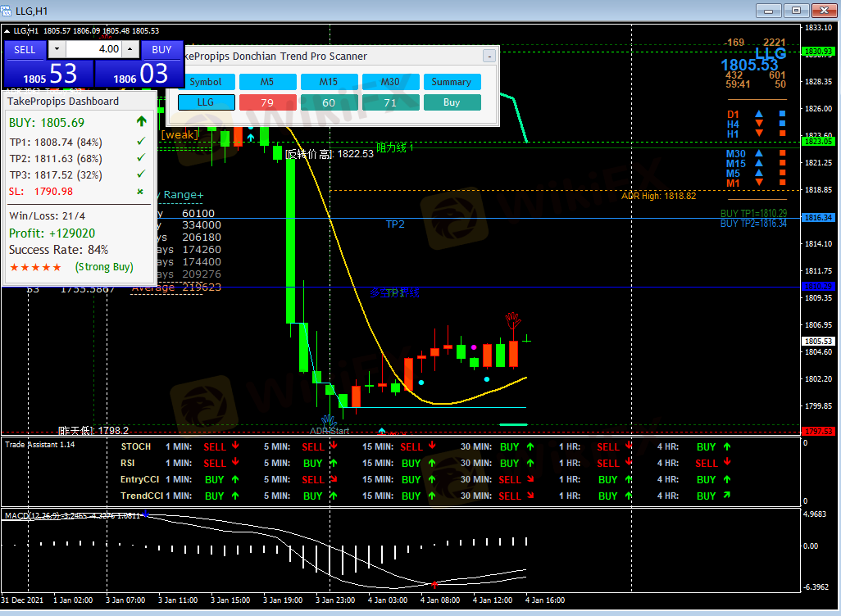
Task: Click the SL cross mark in dashboard
Action: pos(140,192)
